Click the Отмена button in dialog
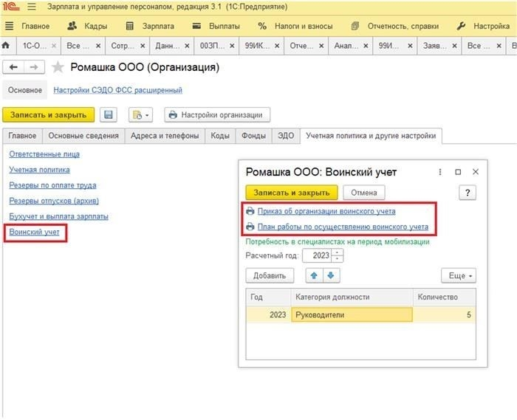The image size is (517, 420). pos(363,193)
